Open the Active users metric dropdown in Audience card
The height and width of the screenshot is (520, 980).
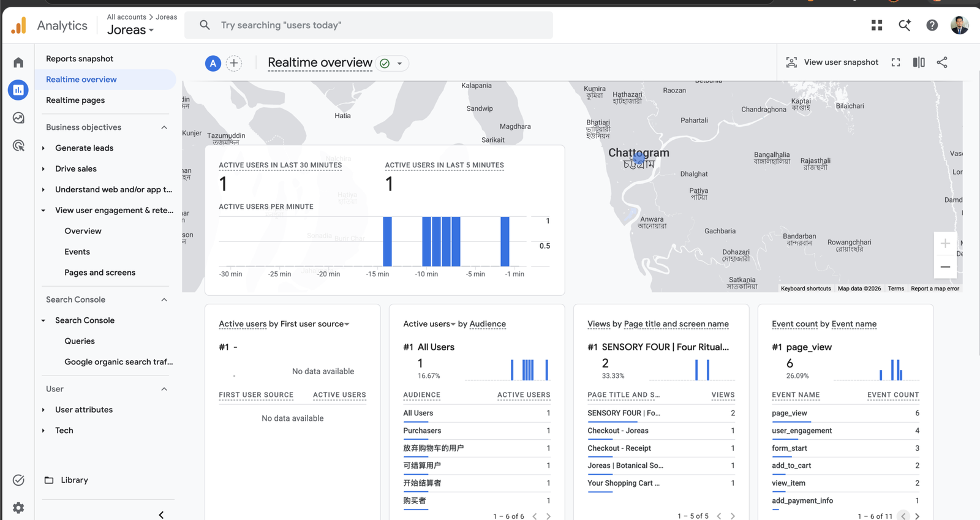(429, 324)
